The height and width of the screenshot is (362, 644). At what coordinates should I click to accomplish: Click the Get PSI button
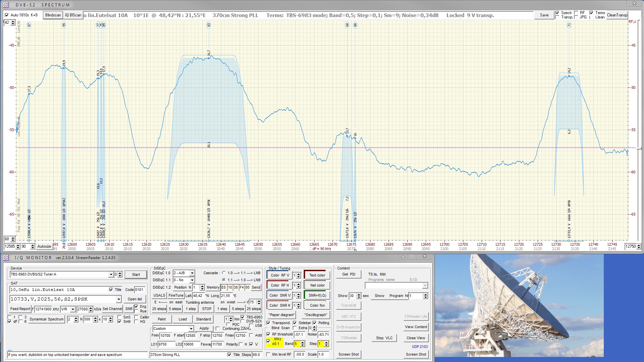point(349,274)
